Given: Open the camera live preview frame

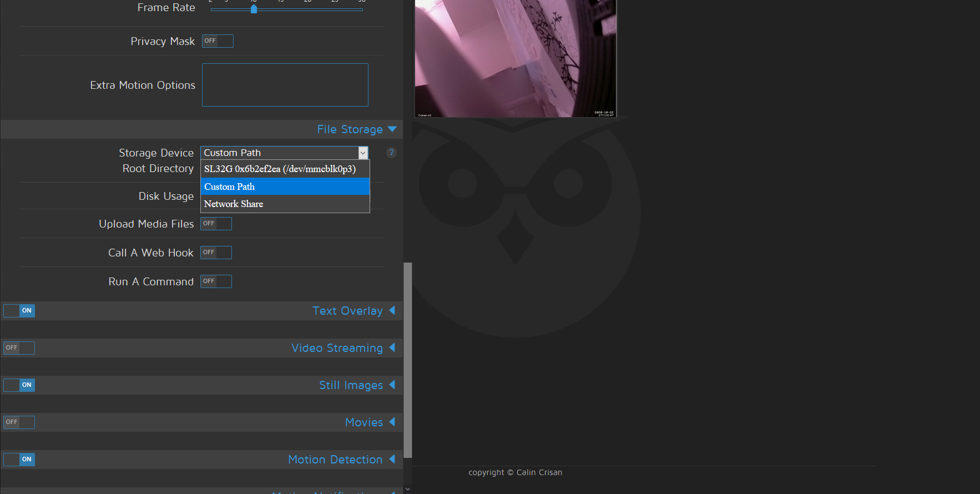Looking at the screenshot, I should (x=516, y=58).
